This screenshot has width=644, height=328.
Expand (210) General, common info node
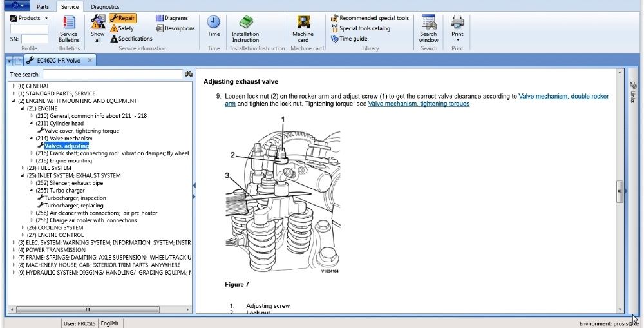(32, 116)
